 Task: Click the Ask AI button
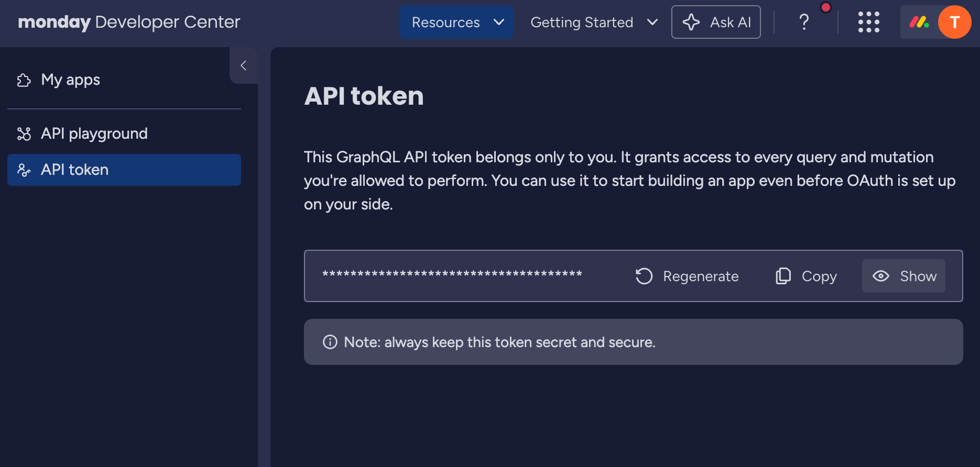pyautogui.click(x=716, y=22)
